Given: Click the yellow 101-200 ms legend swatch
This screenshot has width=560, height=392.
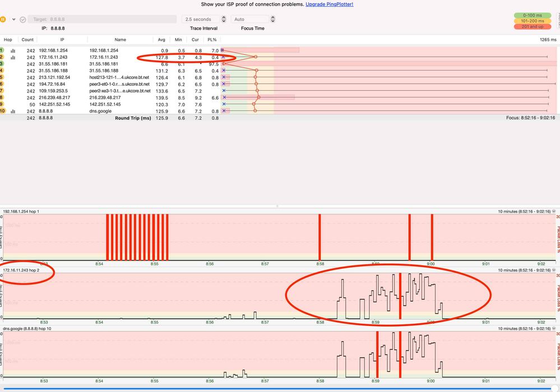Looking at the screenshot, I should coord(533,21).
